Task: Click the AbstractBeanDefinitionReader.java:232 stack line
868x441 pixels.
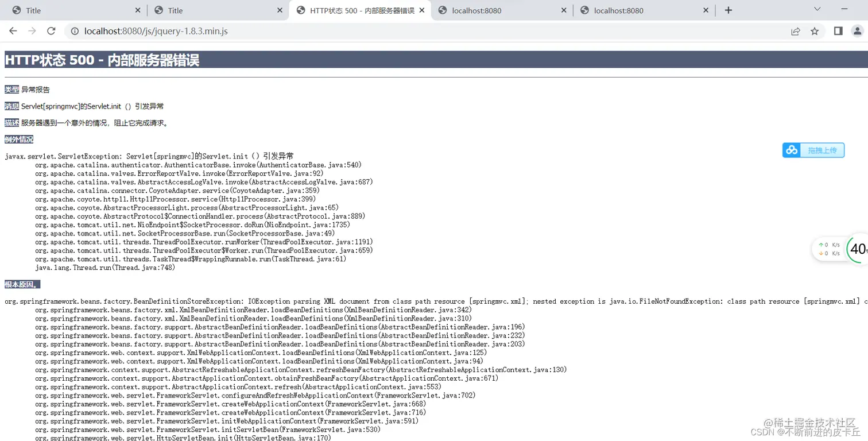Action: (x=280, y=335)
